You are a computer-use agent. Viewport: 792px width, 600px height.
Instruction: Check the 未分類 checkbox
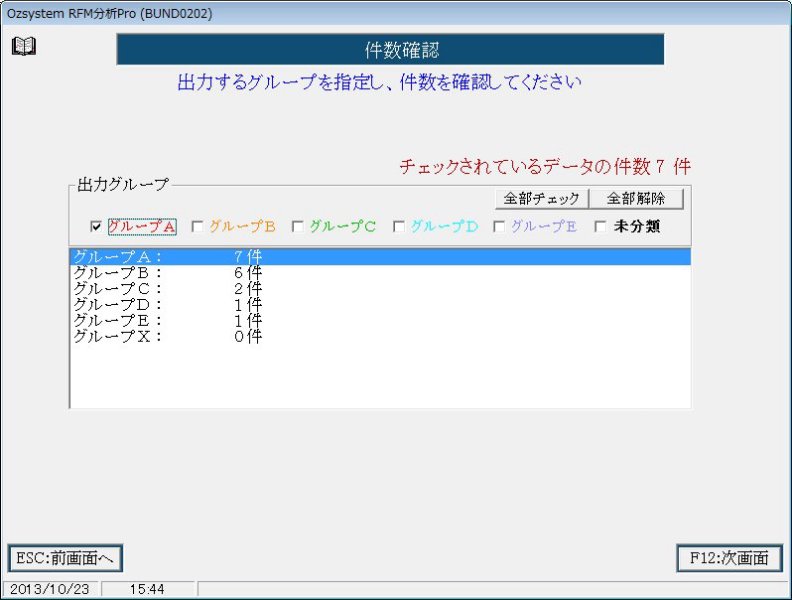coord(600,226)
